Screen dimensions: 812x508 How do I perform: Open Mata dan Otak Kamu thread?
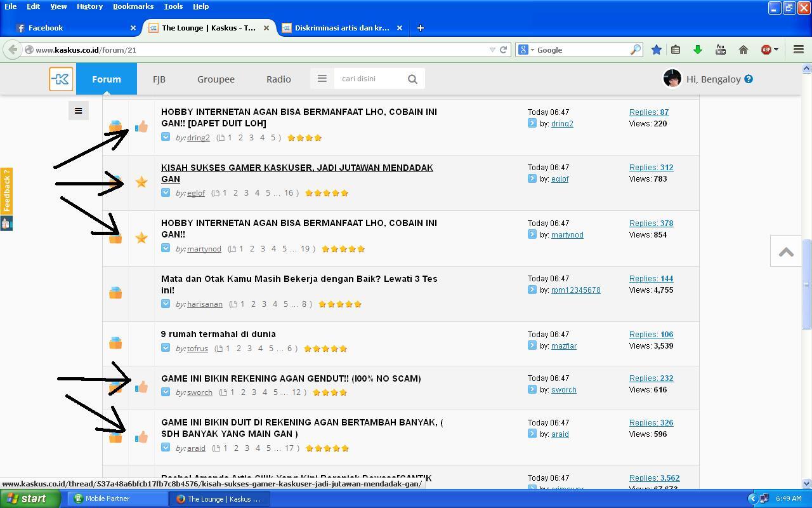tap(299, 284)
